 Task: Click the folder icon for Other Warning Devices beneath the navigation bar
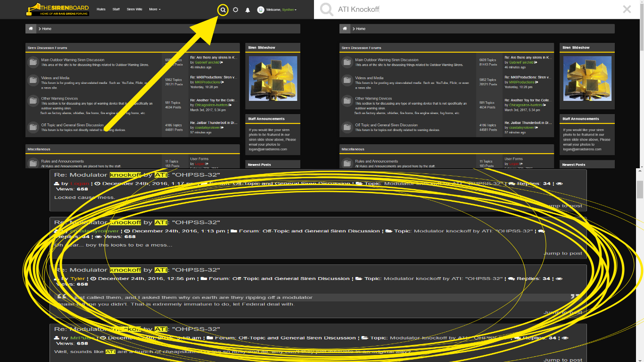[33, 101]
